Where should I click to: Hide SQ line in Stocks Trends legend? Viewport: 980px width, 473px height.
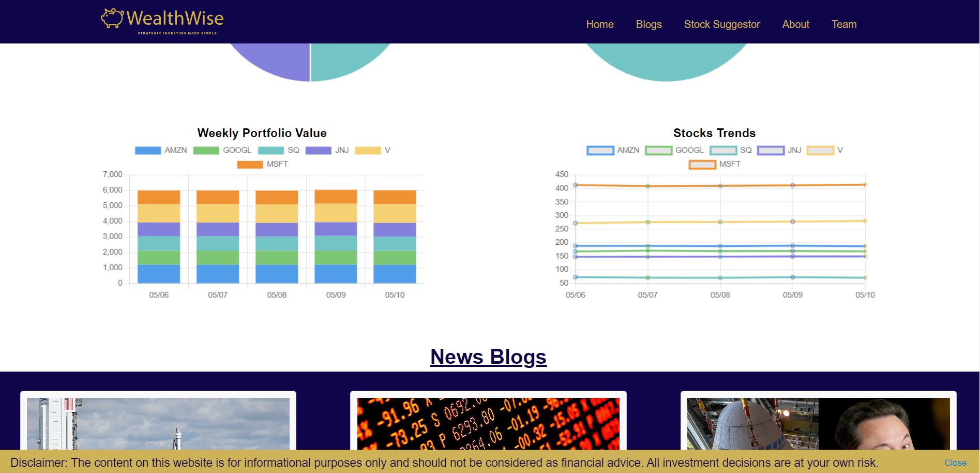[x=731, y=150]
